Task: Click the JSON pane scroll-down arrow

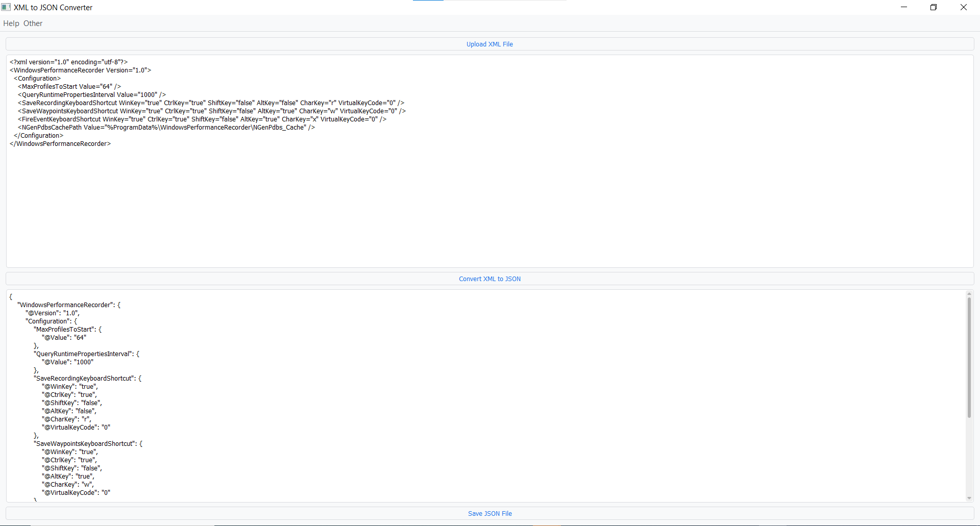Action: point(969,498)
